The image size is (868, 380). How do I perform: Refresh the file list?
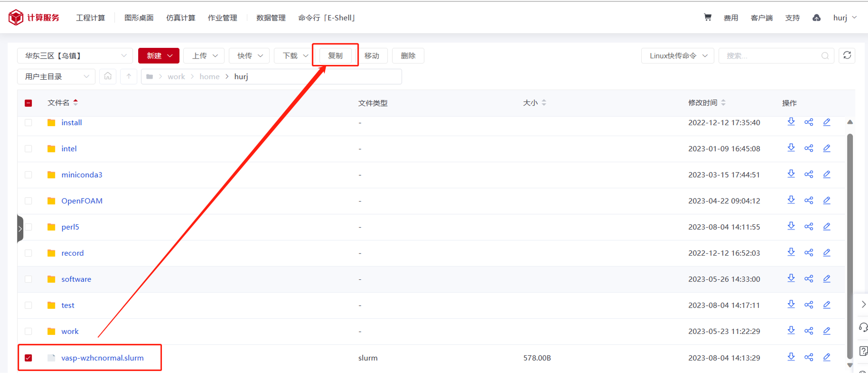(x=847, y=55)
